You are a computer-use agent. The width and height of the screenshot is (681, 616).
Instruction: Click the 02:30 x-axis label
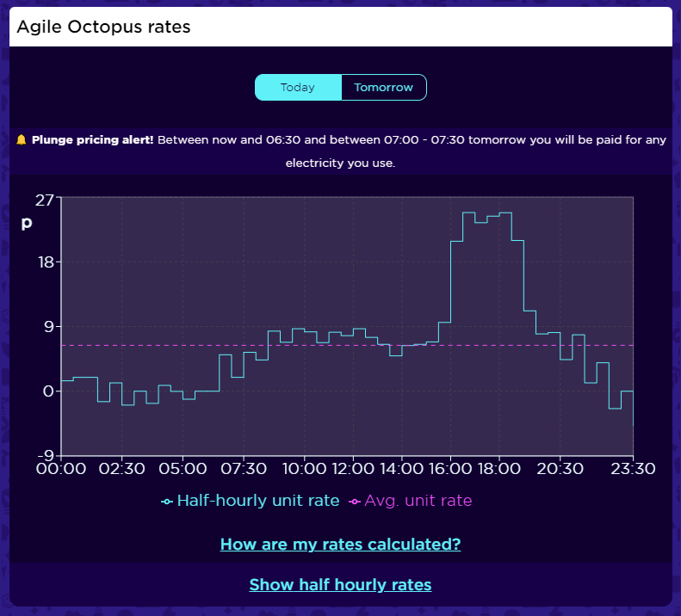coord(121,469)
